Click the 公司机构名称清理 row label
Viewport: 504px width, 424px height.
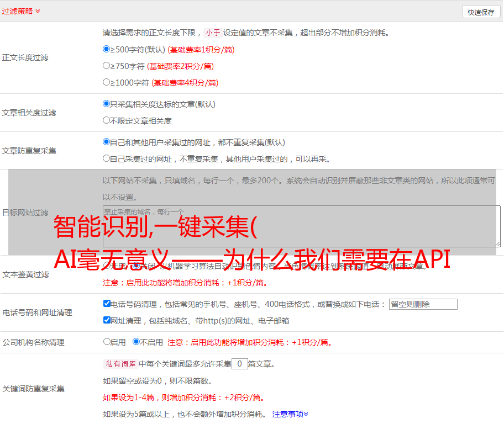(33, 342)
